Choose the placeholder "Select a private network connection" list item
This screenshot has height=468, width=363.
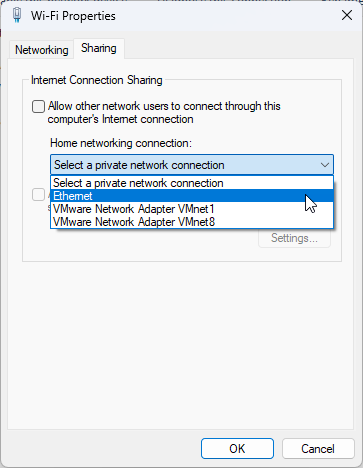click(x=192, y=183)
